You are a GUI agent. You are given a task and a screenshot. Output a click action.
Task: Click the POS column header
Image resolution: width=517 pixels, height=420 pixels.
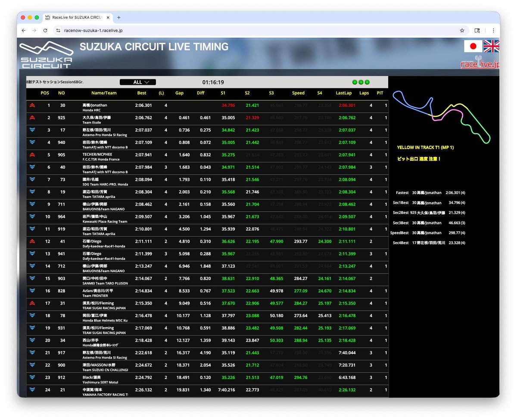coord(45,93)
